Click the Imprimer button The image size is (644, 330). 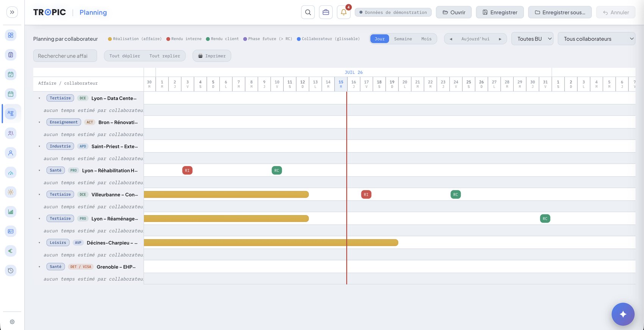tap(212, 56)
